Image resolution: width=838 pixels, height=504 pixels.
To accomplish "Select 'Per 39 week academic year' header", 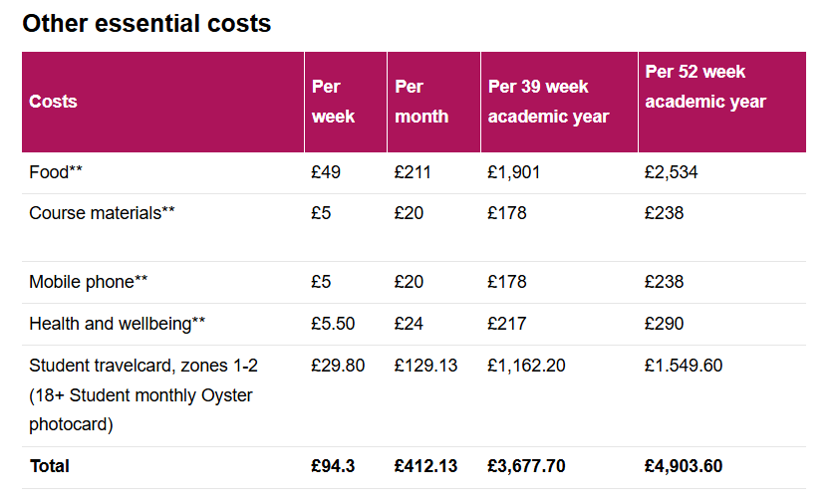I will click(548, 102).
